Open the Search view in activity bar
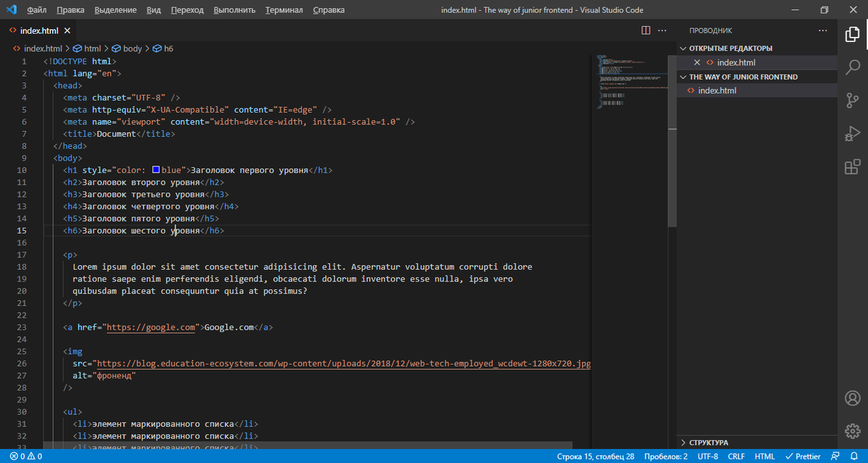Screen dimensions: 868x463 pyautogui.click(x=852, y=67)
